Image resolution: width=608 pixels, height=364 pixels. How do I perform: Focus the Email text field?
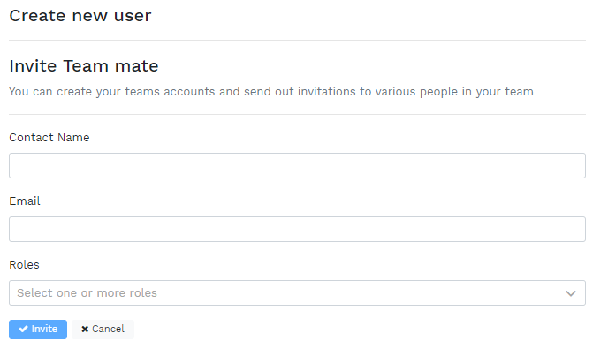297,230
